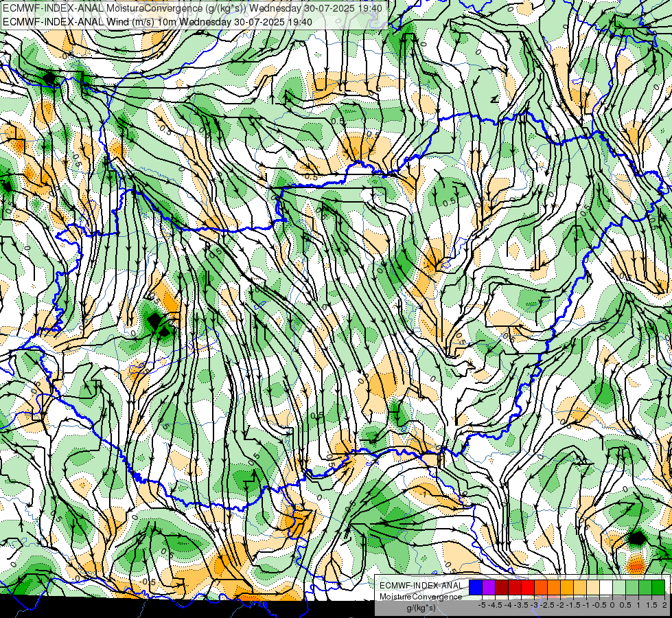Click the -4 tick label on the legend
This screenshot has width=672, height=618.
click(x=508, y=605)
